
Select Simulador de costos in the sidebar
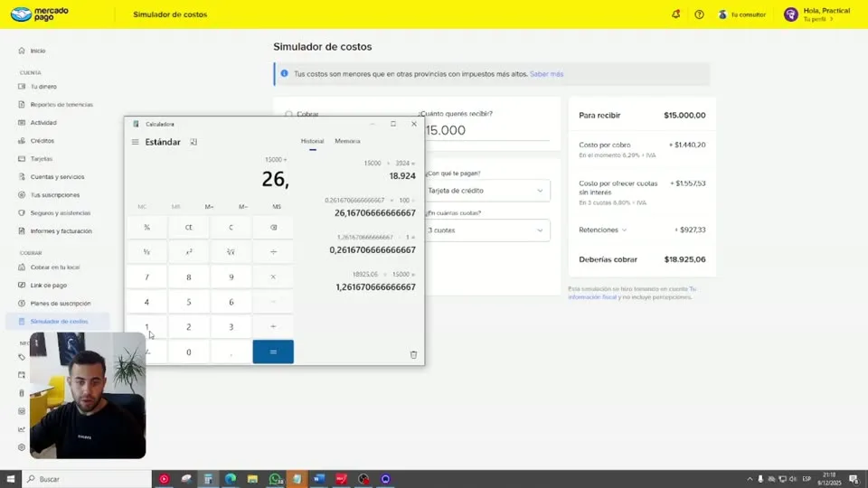click(60, 322)
